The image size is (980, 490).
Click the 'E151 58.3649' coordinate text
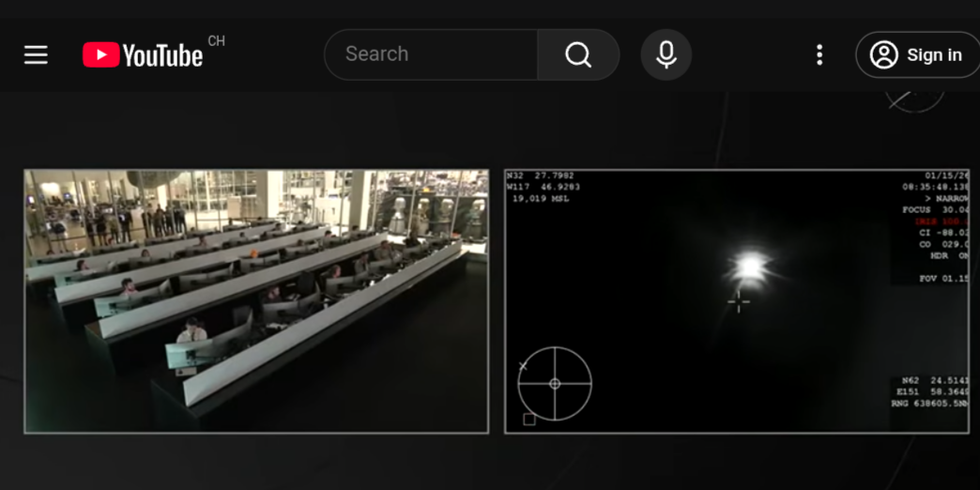(933, 391)
